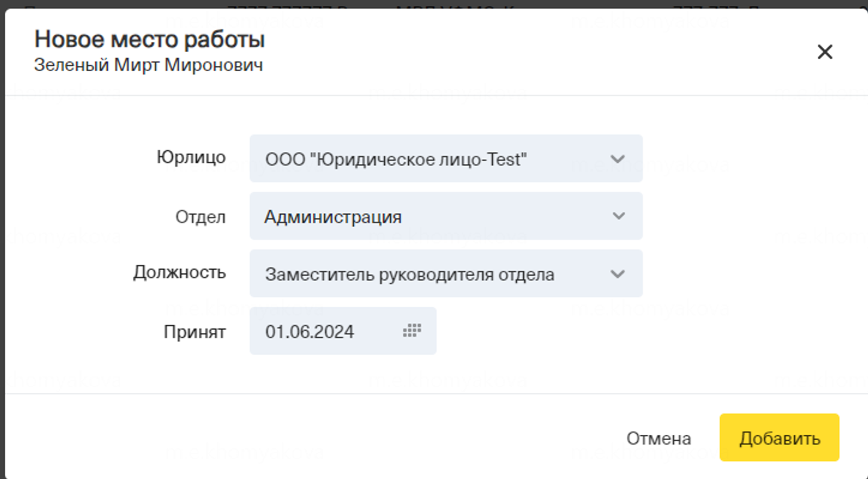Image resolution: width=868 pixels, height=479 pixels.
Task: Open the Отдел dropdown showing Администрация
Action: click(419, 216)
